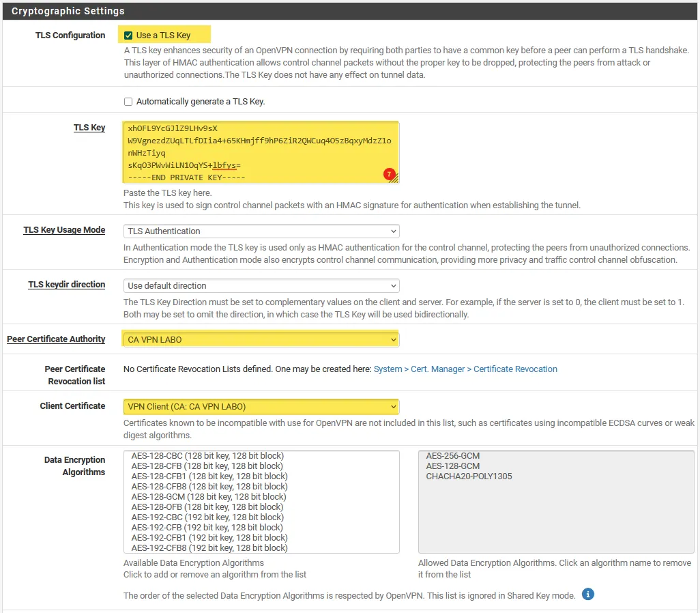Click the Peer Certificate Authority label

[56, 339]
